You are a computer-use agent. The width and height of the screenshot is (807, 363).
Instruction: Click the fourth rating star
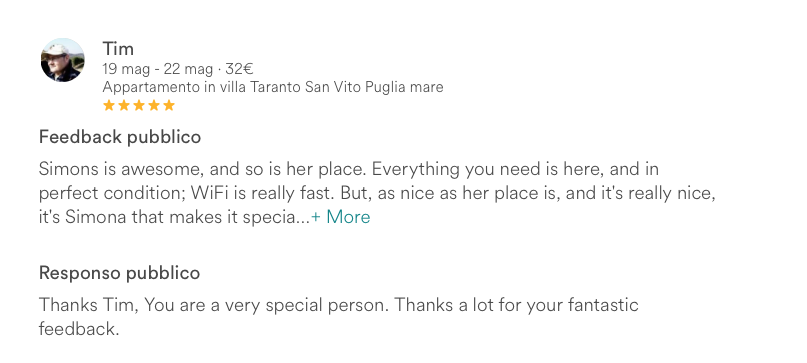click(154, 106)
